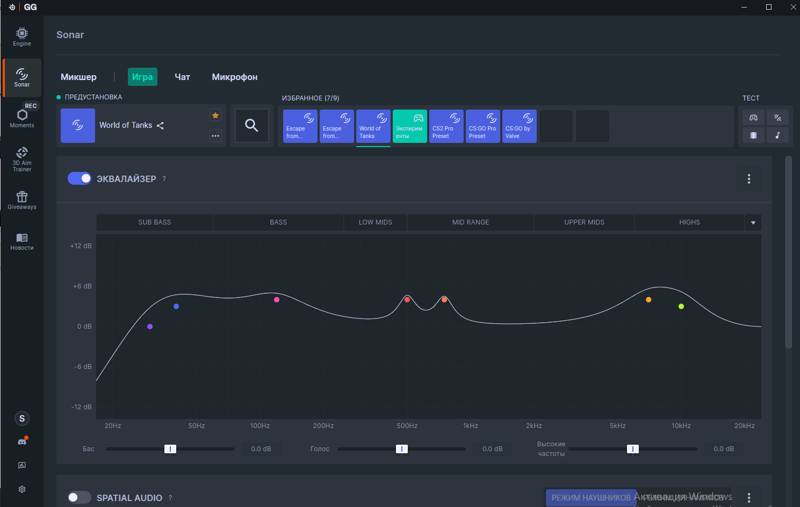Enable the Spatial Audio toggle

pyautogui.click(x=79, y=497)
